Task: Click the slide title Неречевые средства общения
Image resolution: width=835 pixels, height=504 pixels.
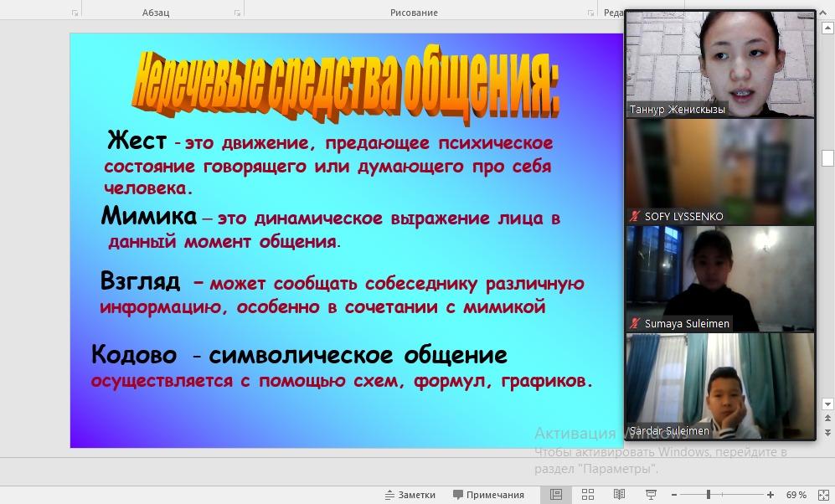Action: (x=345, y=84)
